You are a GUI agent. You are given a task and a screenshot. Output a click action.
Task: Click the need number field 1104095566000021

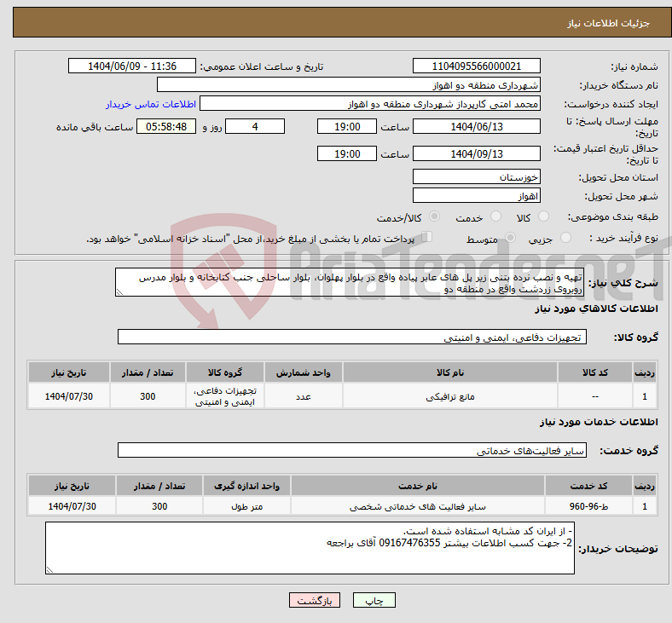coord(476,66)
